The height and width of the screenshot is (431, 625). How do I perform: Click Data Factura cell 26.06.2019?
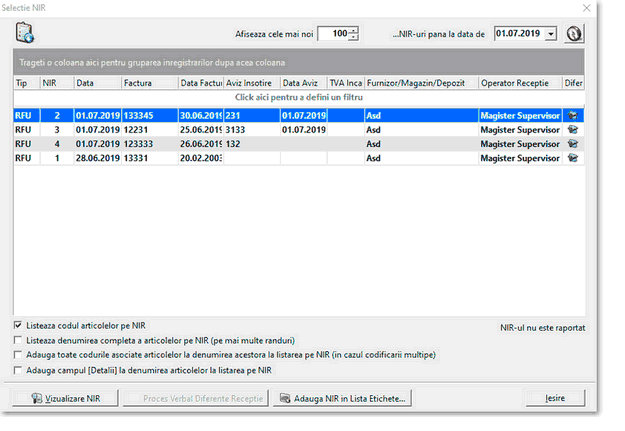tap(201, 144)
